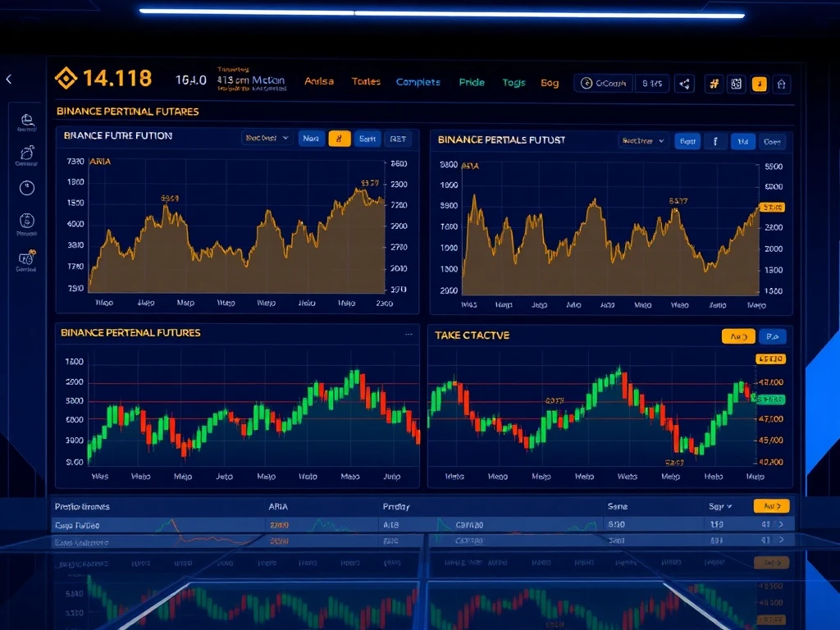Click the narrow 'f' icon button on right chart
This screenshot has width=840, height=630.
point(715,141)
